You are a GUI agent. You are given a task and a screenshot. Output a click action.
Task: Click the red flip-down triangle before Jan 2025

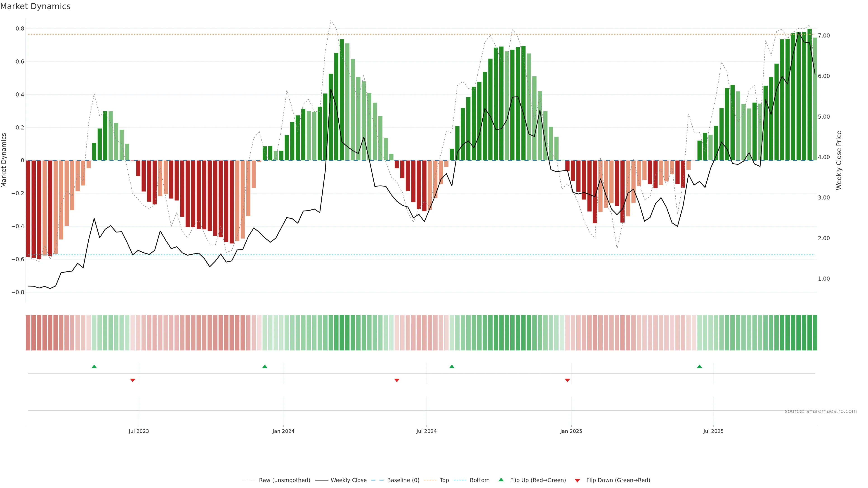click(567, 380)
